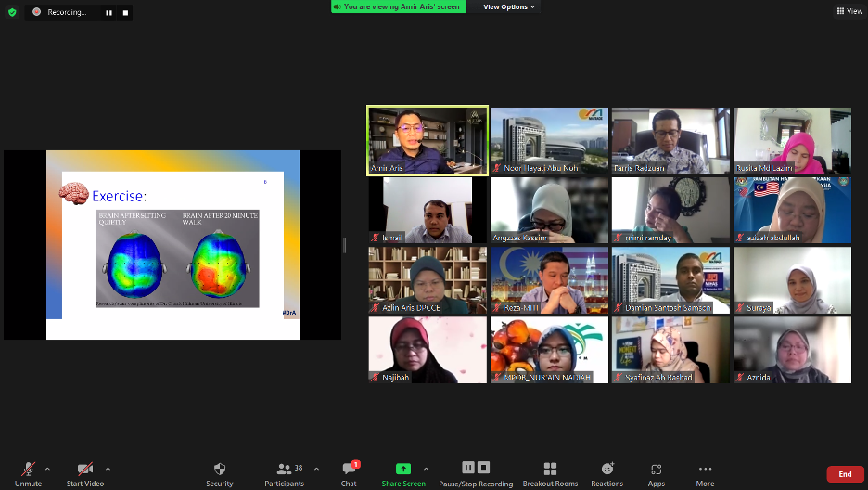Select Amir Aris' video thumbnail
This screenshot has width=868, height=490.
click(428, 140)
